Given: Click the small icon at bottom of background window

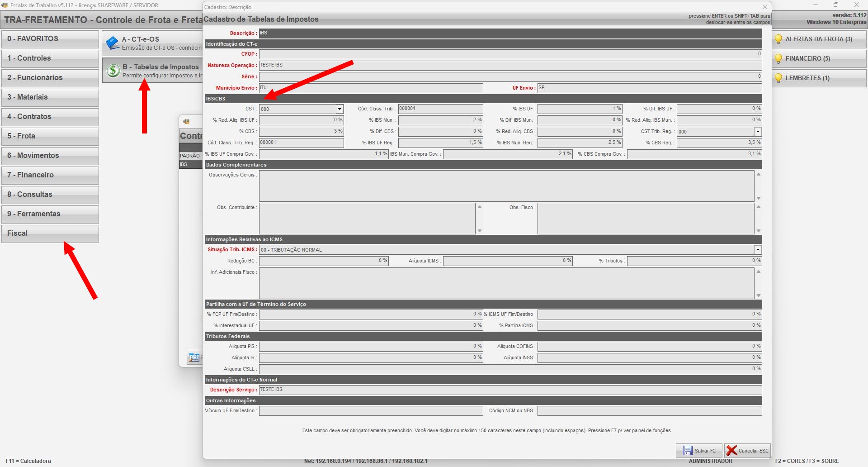Looking at the screenshot, I should tap(194, 357).
